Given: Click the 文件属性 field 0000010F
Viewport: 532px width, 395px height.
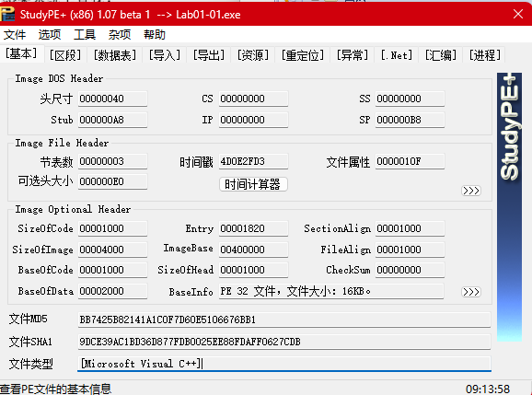Looking at the screenshot, I should tap(410, 161).
